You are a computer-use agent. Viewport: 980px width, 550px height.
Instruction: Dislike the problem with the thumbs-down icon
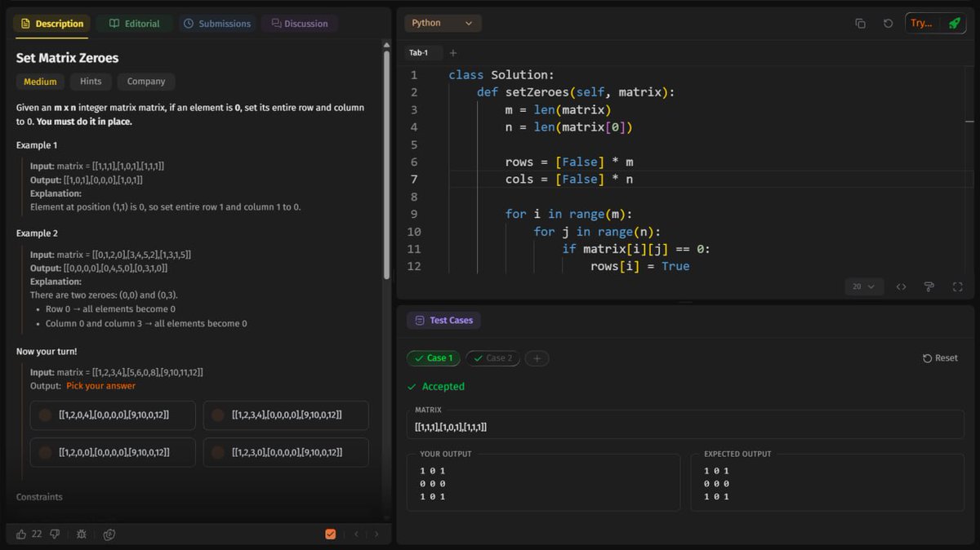click(55, 534)
